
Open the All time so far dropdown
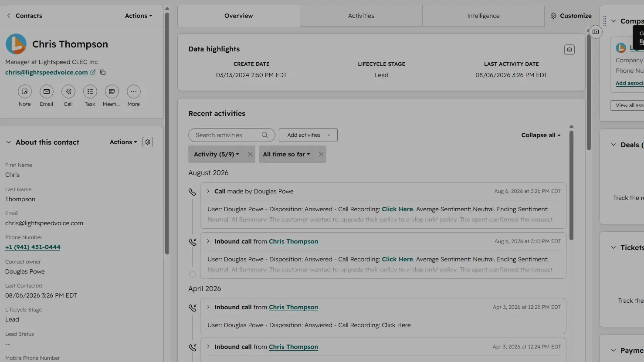coord(287,154)
